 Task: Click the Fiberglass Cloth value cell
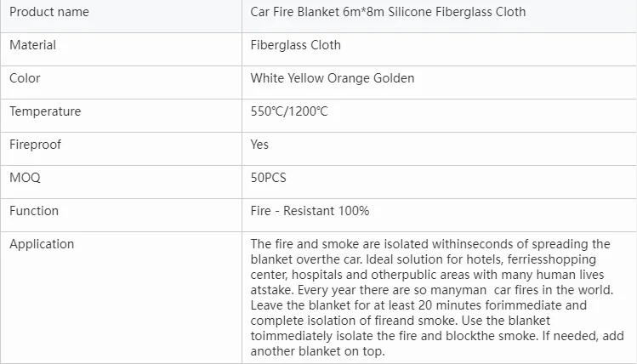click(295, 45)
